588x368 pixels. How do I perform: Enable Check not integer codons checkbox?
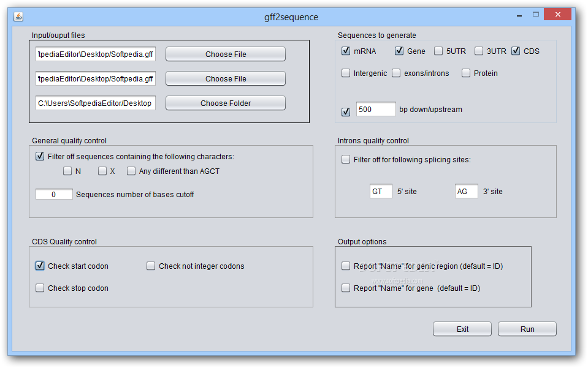point(151,266)
